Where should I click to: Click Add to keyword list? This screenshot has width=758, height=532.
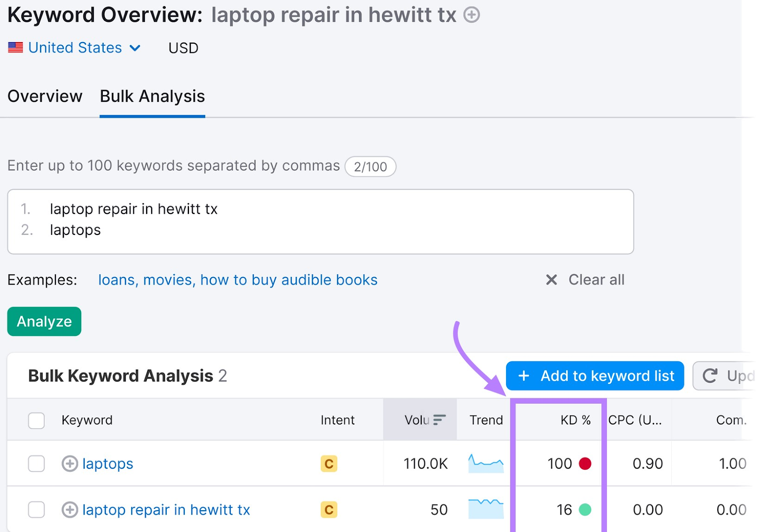coord(595,376)
